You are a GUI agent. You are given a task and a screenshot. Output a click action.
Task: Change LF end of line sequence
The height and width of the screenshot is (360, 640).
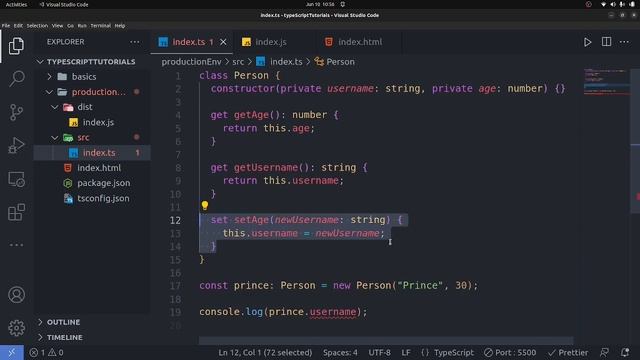coord(406,352)
